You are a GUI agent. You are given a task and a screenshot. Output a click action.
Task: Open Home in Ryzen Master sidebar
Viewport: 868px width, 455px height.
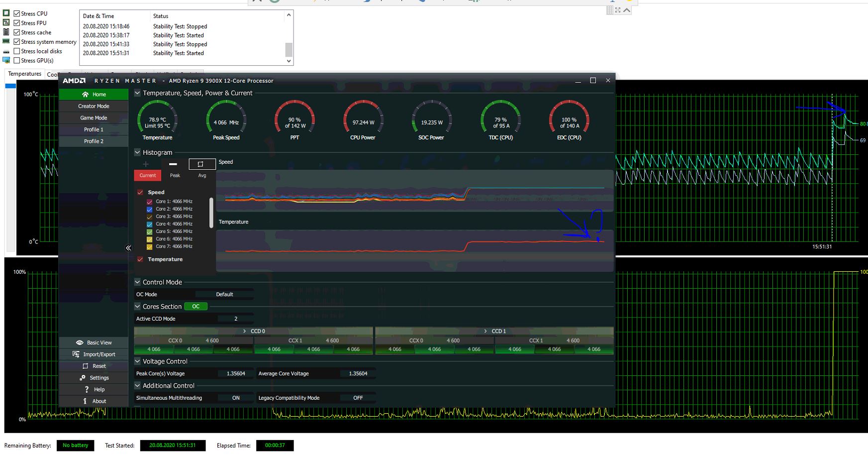[94, 94]
